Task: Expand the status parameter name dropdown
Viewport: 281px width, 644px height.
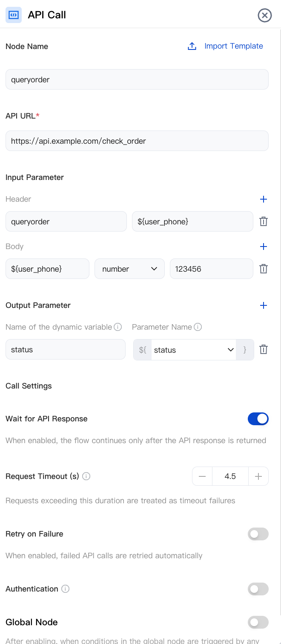Action: pyautogui.click(x=194, y=350)
